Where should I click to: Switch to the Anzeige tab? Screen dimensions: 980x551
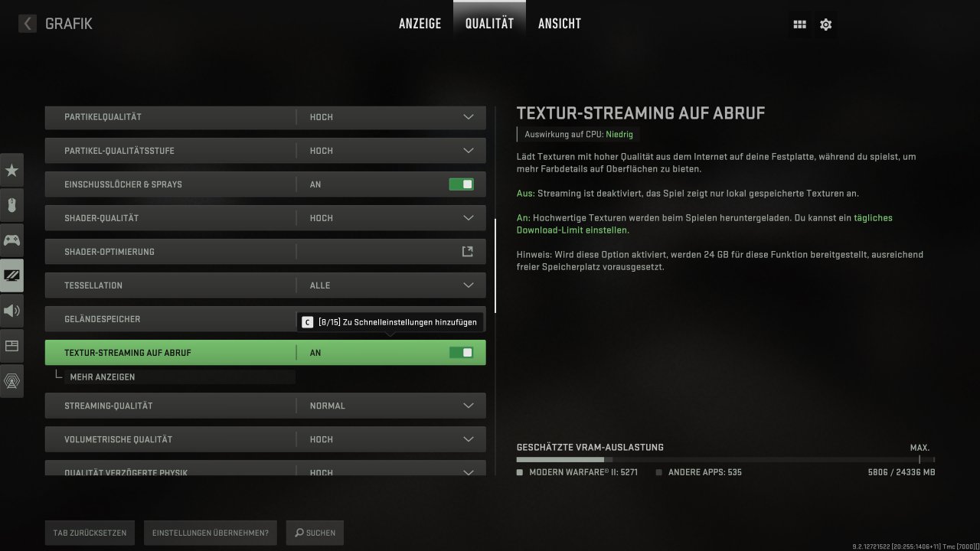pos(420,24)
